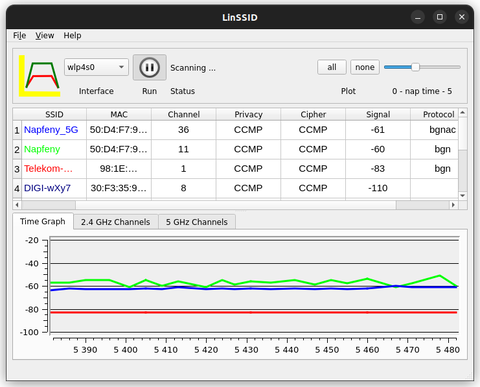Pause scanning with the Run button
Screen dimensions: 480x387
pos(150,67)
